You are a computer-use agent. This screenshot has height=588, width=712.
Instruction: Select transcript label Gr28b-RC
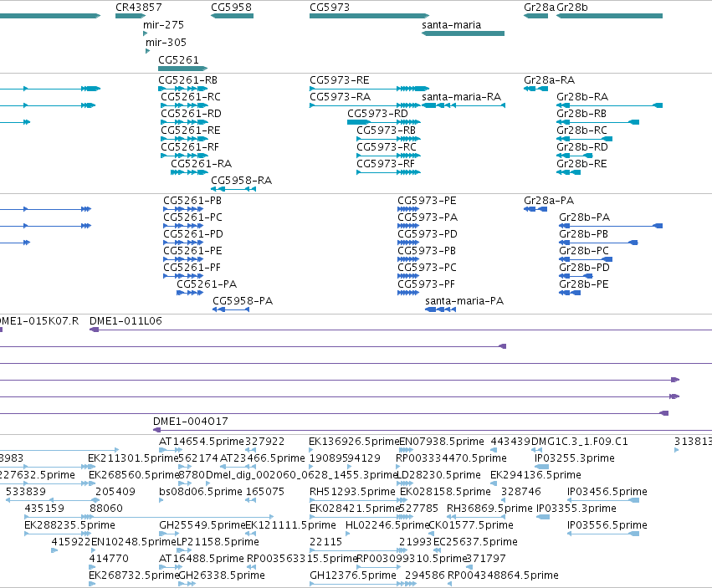point(581,130)
